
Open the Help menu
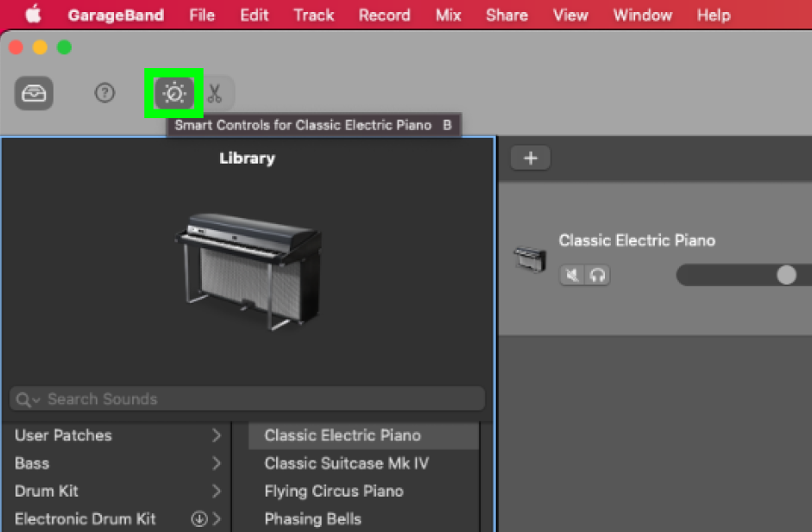(714, 15)
